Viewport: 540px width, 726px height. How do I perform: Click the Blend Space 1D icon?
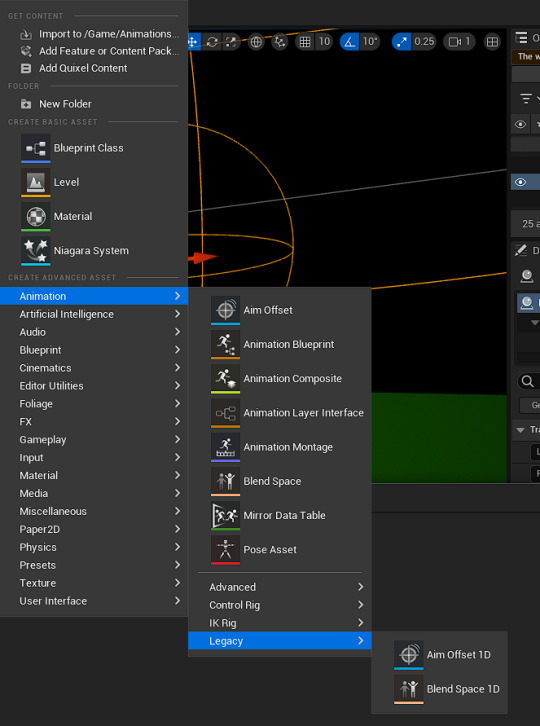coord(408,689)
